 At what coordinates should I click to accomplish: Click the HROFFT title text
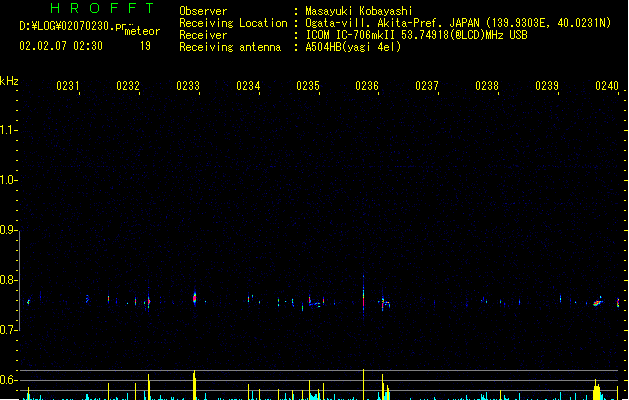[x=102, y=8]
